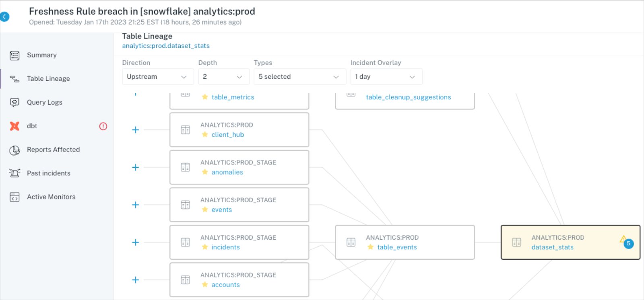Viewport: 644px width, 300px height.
Task: Open the client_hub table link
Action: point(228,135)
